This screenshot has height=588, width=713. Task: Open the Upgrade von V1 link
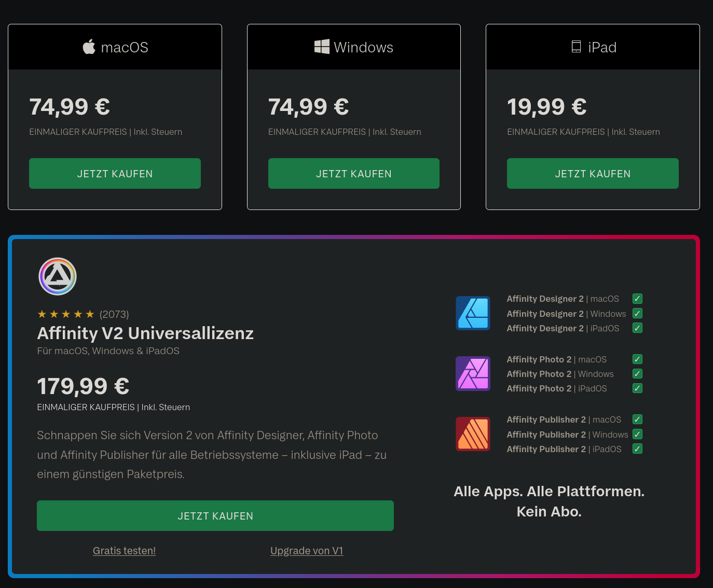click(x=307, y=551)
